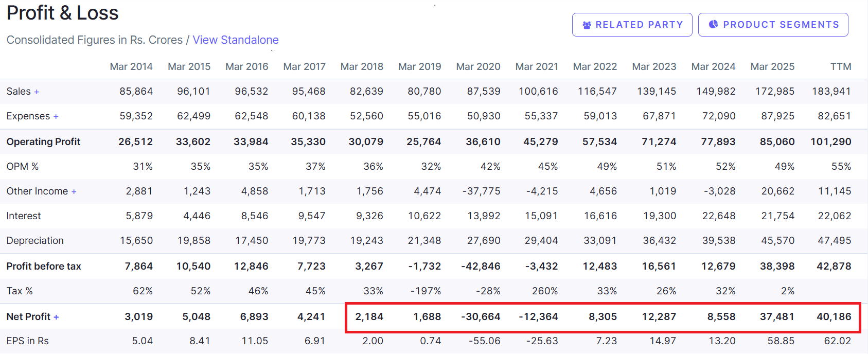Expand the Expenses row details

(x=56, y=117)
